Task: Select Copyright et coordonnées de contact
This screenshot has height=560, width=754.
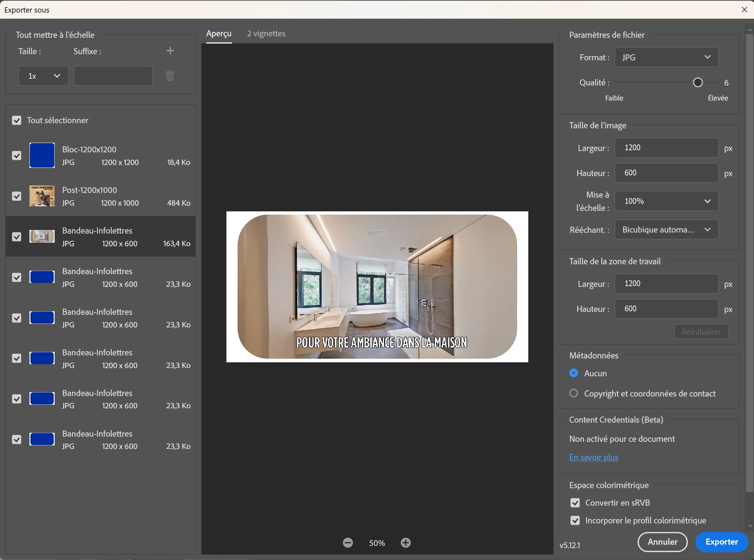Action: pyautogui.click(x=574, y=393)
